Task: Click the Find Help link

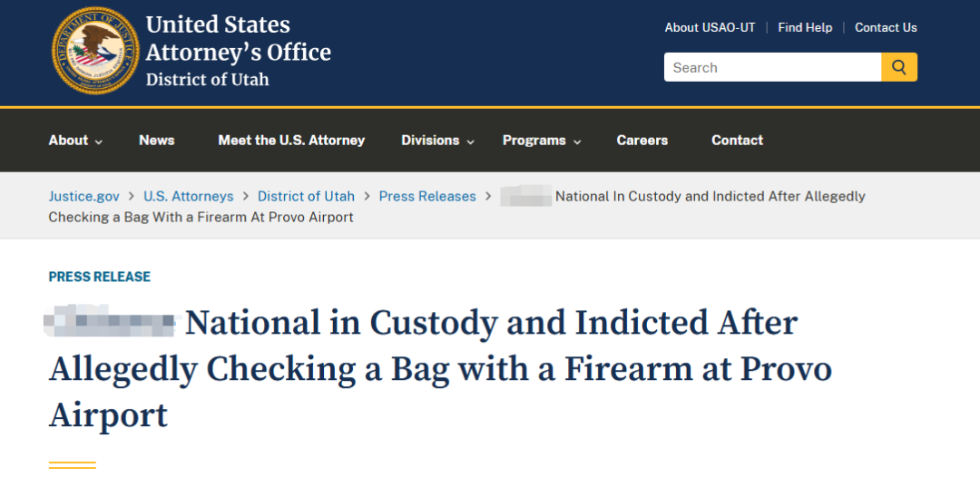Action: (805, 27)
